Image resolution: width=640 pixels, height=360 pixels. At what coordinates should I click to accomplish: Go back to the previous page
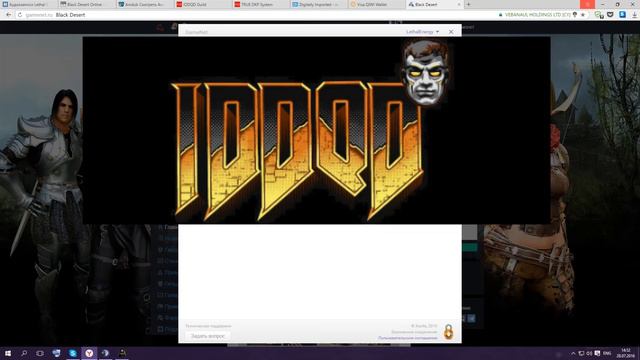pos(8,15)
